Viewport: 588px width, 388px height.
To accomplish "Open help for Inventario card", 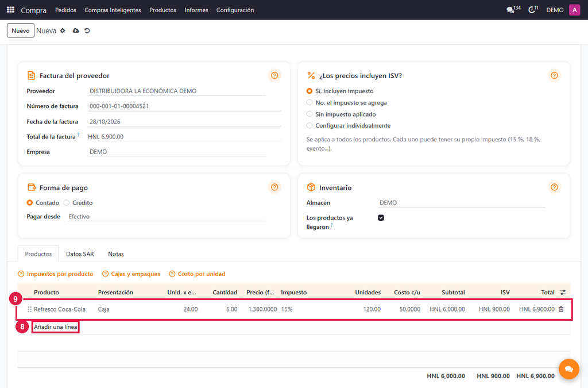I will tap(554, 187).
